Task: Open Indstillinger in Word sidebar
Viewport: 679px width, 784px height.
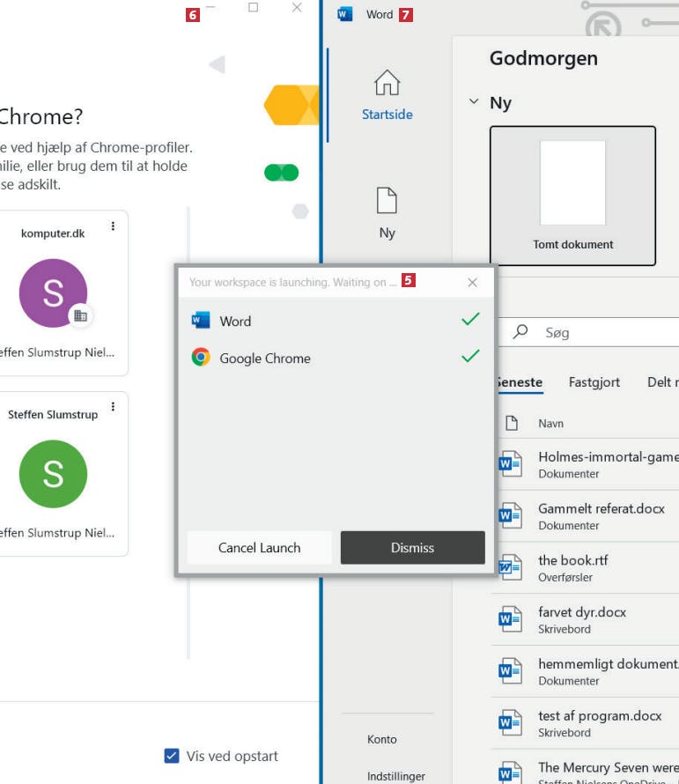Action: click(x=396, y=776)
